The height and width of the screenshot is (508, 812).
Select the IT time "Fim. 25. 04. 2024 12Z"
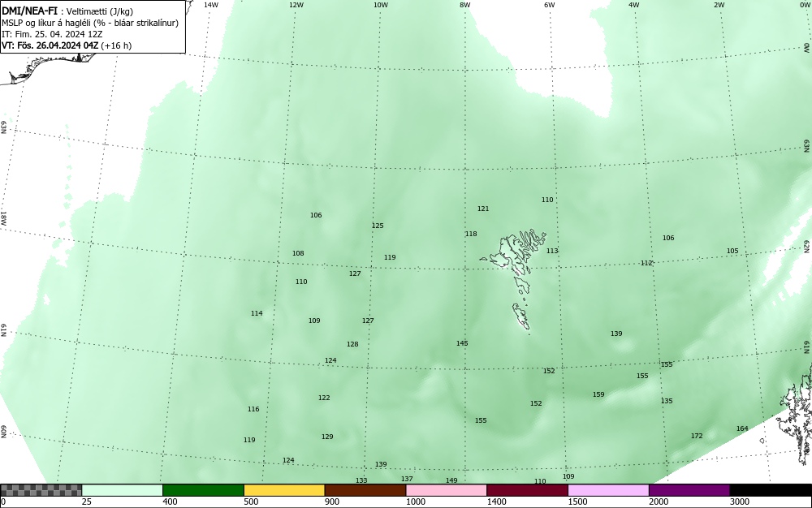coord(58,34)
